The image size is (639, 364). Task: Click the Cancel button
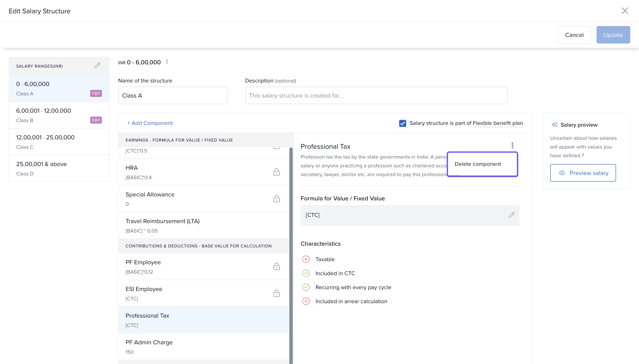574,35
